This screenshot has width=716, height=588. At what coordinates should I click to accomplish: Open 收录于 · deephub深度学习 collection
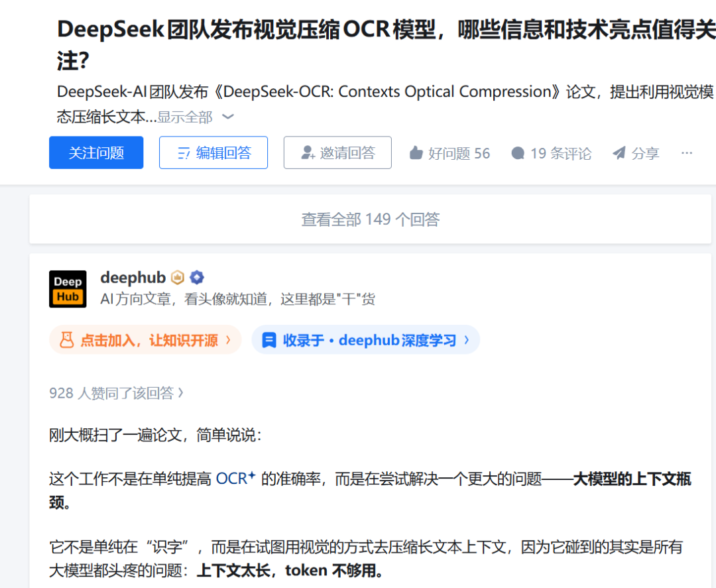click(x=366, y=339)
